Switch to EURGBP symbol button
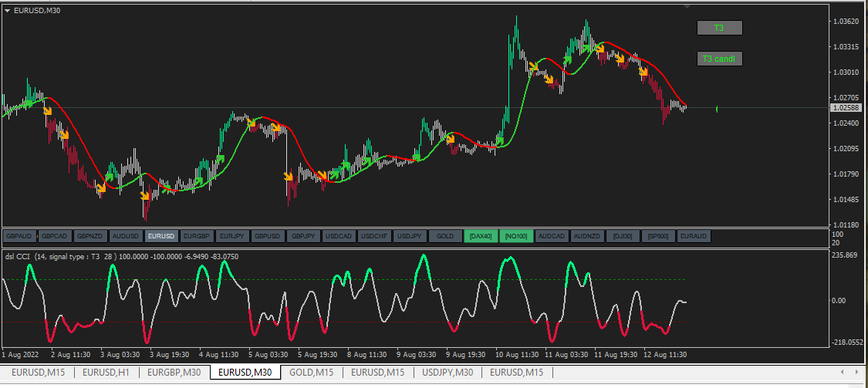 pyautogui.click(x=197, y=236)
